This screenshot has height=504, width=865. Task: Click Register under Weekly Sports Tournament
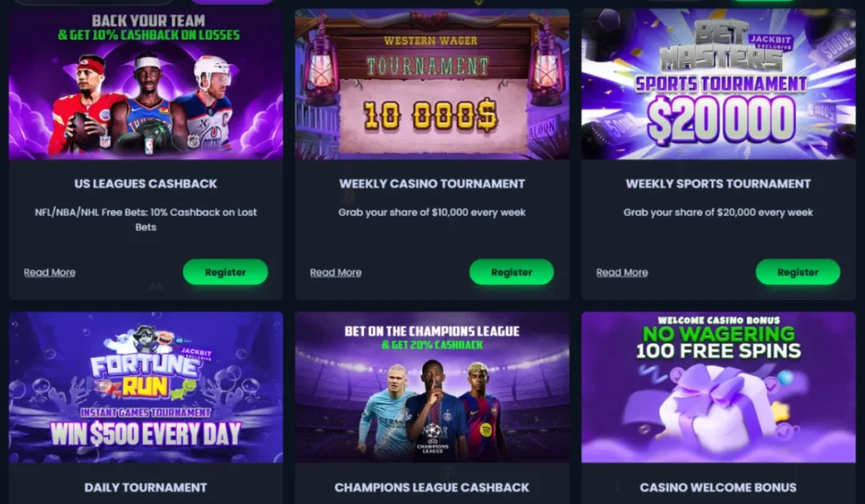797,272
